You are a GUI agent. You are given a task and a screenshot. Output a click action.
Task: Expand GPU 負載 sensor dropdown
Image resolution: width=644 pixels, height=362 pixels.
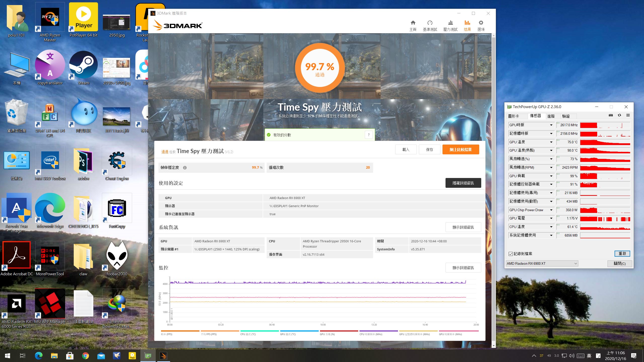(x=551, y=176)
